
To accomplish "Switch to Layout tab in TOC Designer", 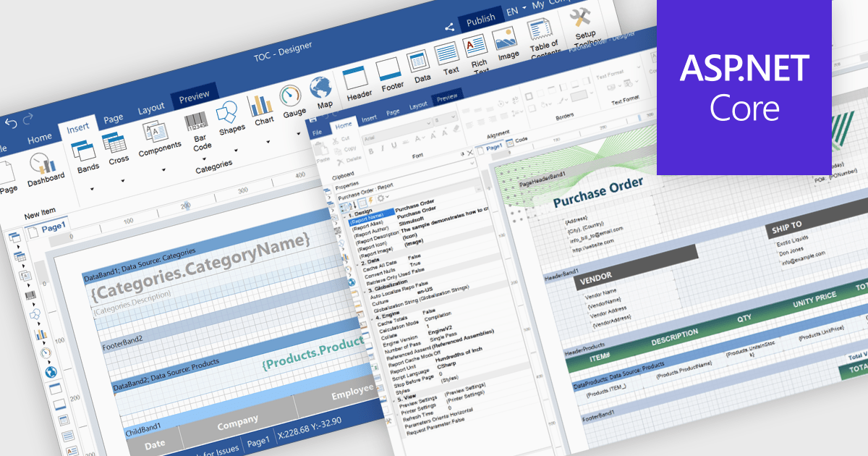I will 150,109.
